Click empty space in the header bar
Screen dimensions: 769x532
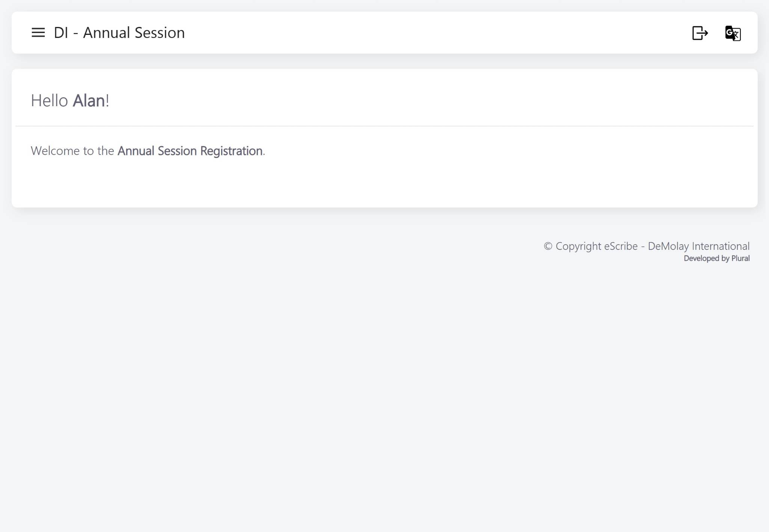coord(413,33)
